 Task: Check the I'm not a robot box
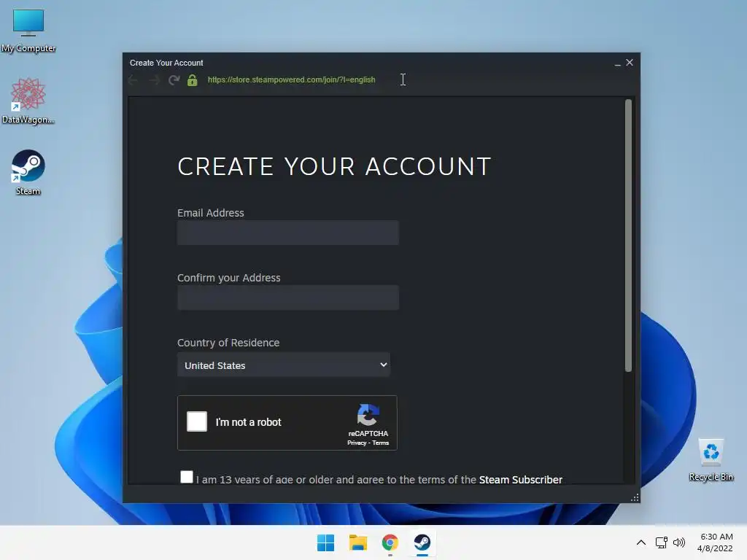click(x=197, y=421)
